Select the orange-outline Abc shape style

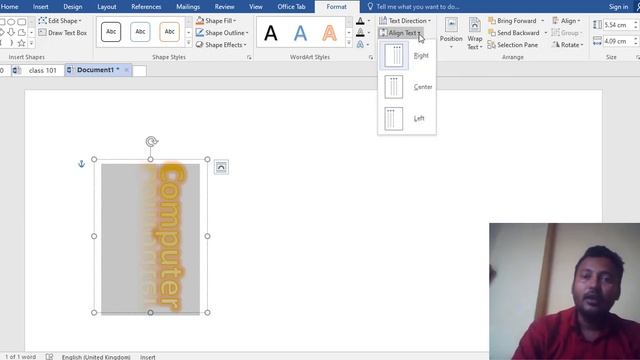tap(169, 32)
